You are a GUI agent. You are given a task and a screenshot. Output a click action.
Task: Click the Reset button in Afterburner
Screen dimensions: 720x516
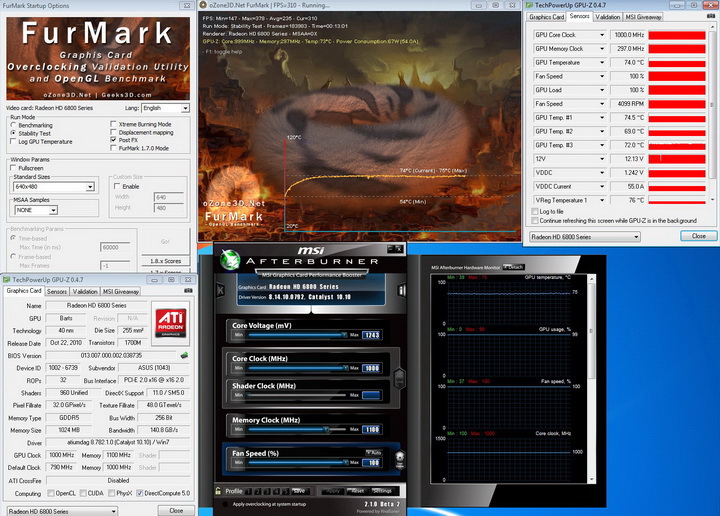click(x=358, y=491)
